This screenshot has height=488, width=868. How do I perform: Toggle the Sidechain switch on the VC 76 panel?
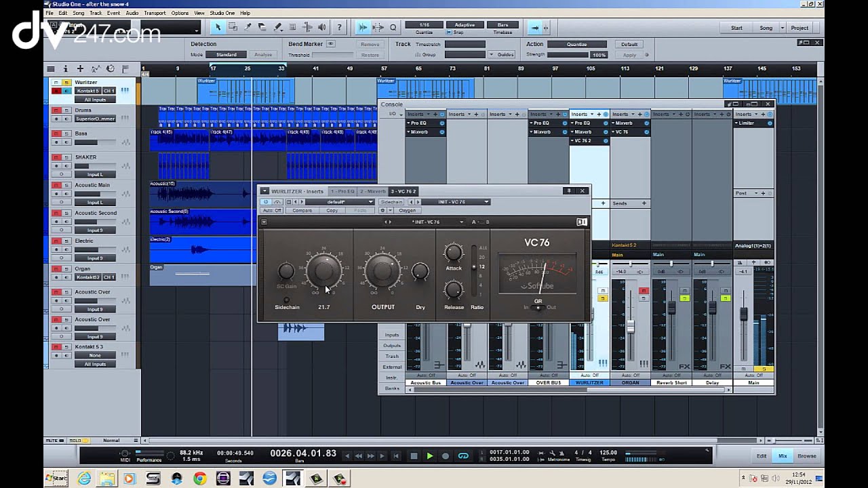click(286, 300)
